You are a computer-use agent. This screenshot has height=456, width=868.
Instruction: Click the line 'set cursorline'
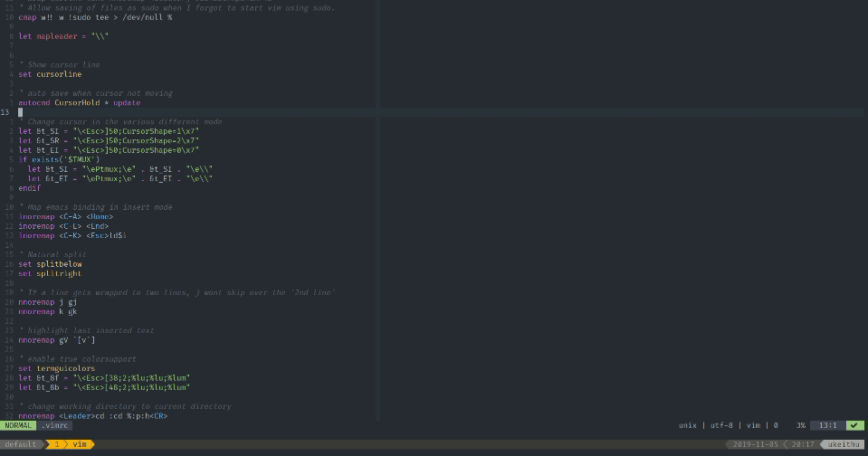50,74
